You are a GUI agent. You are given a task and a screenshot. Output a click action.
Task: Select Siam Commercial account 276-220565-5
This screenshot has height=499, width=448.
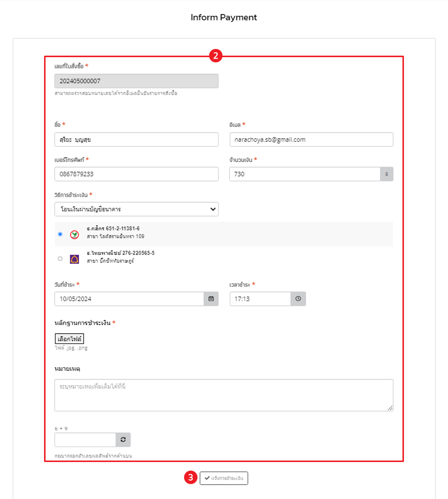60,259
